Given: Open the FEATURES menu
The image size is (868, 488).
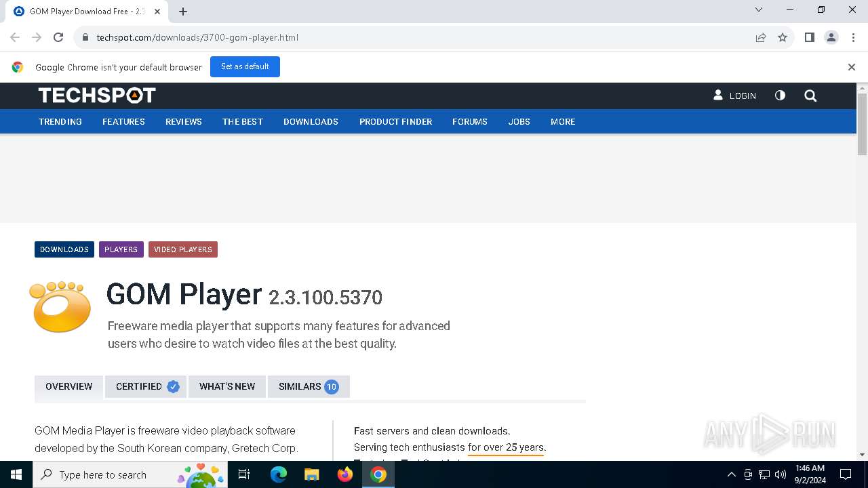Looking at the screenshot, I should (x=123, y=122).
